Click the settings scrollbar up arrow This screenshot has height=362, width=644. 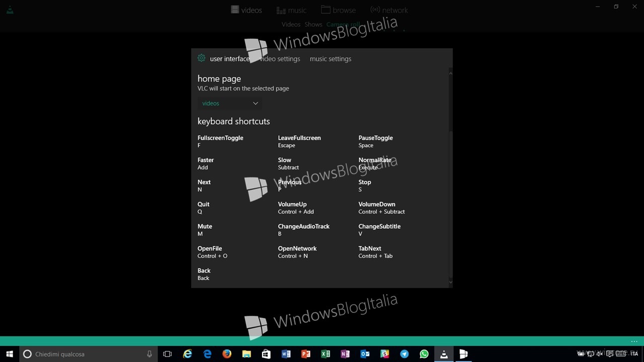[x=450, y=73]
